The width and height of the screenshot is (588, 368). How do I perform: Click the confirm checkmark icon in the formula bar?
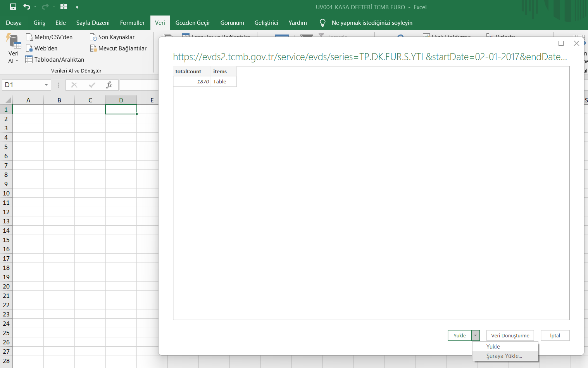[92, 85]
